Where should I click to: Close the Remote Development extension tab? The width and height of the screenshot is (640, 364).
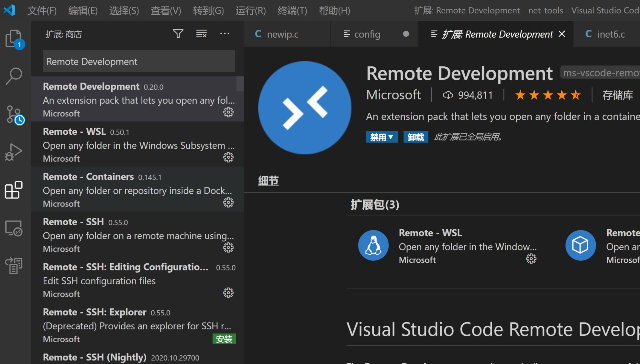pyautogui.click(x=562, y=34)
